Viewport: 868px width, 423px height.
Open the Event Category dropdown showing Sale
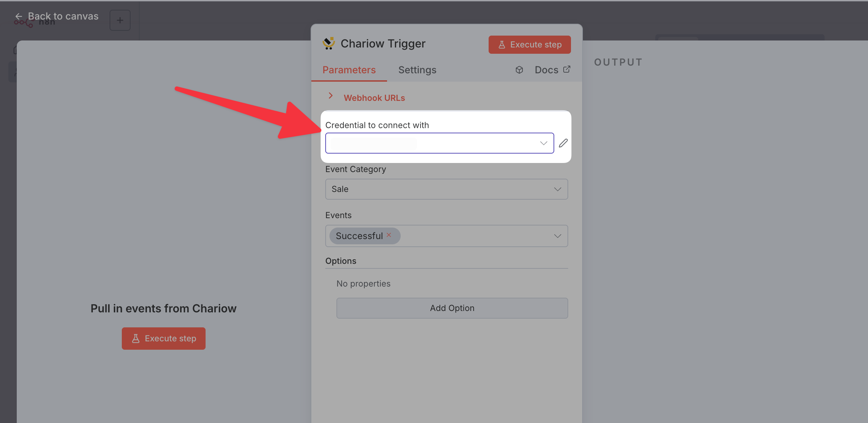446,189
